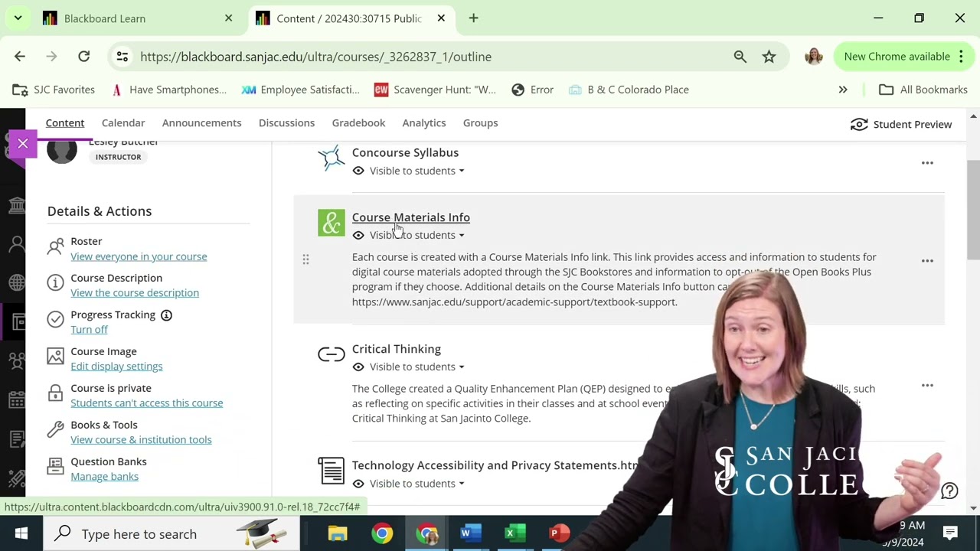Screen dimensions: 980x551
Task: Launch Excel from the taskbar
Action: click(515, 533)
